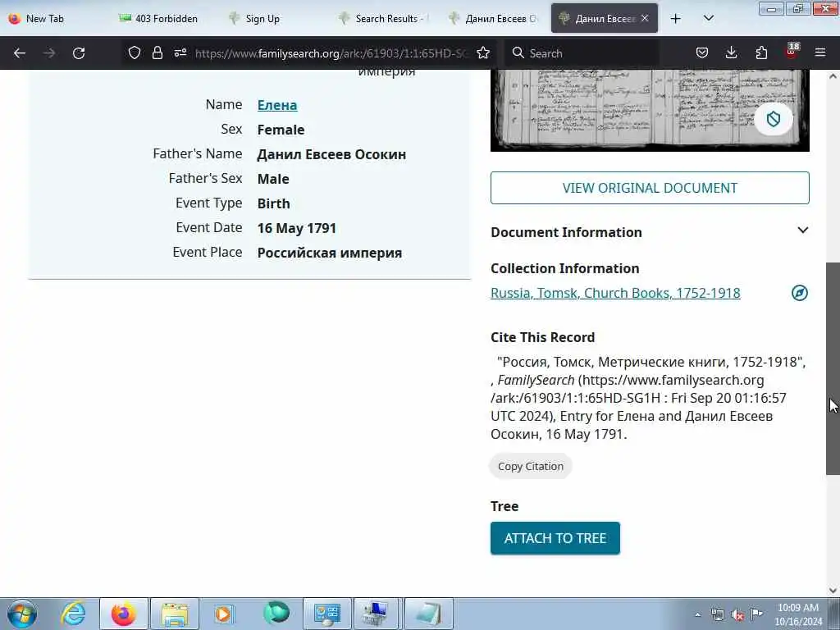Show hidden system tray icons

tap(697, 615)
